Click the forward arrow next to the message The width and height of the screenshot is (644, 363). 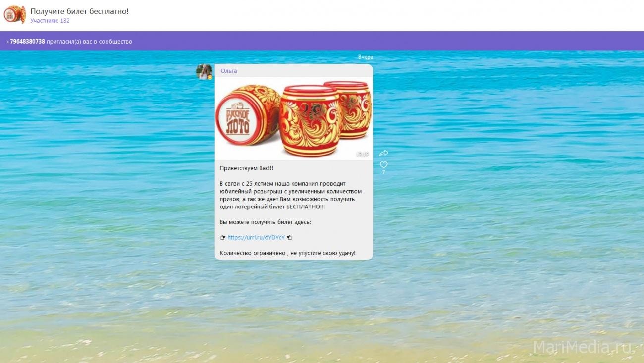pyautogui.click(x=383, y=153)
